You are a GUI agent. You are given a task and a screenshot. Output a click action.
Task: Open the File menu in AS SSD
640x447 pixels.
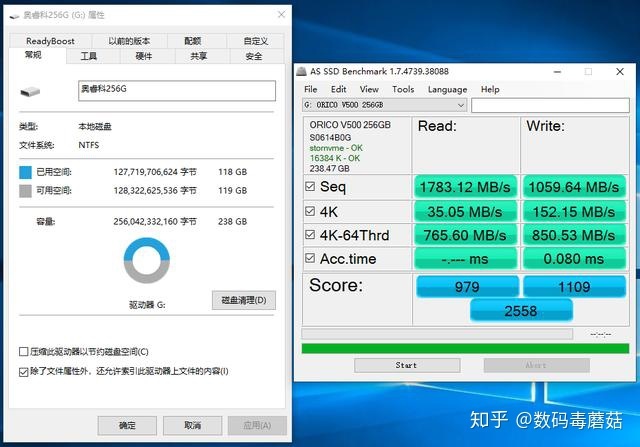311,89
